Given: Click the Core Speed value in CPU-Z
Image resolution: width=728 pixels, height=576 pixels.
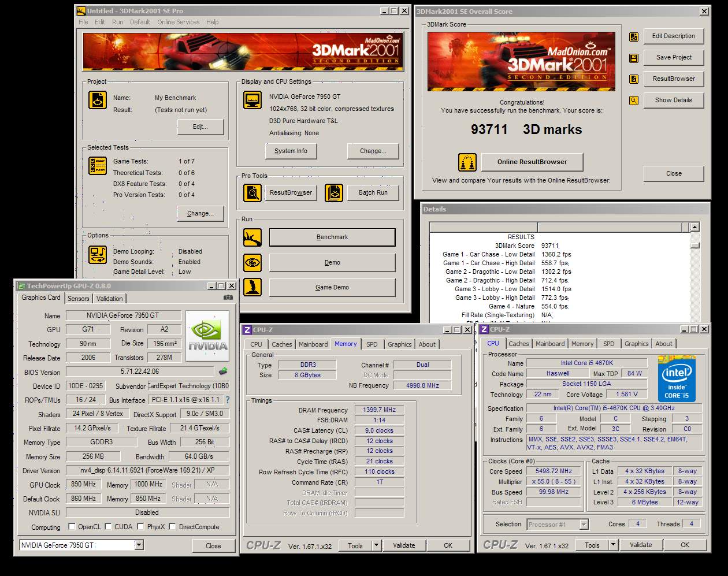Looking at the screenshot, I should coord(554,471).
